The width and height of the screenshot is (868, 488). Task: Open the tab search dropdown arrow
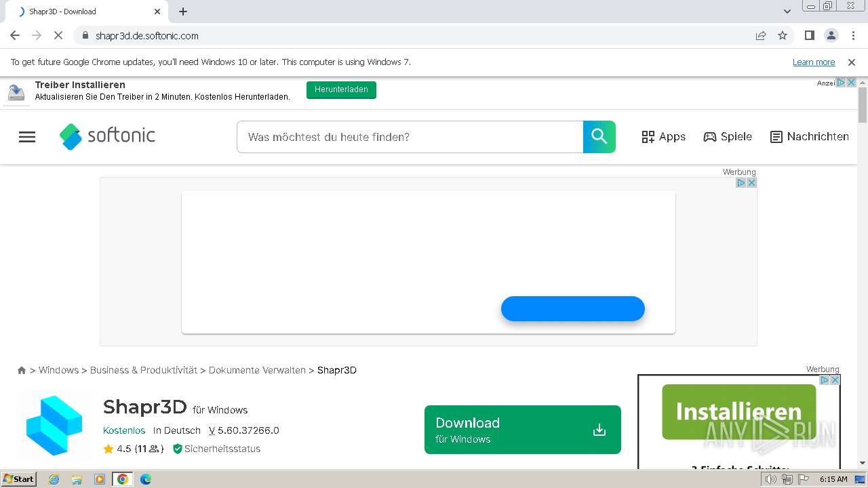(x=787, y=12)
